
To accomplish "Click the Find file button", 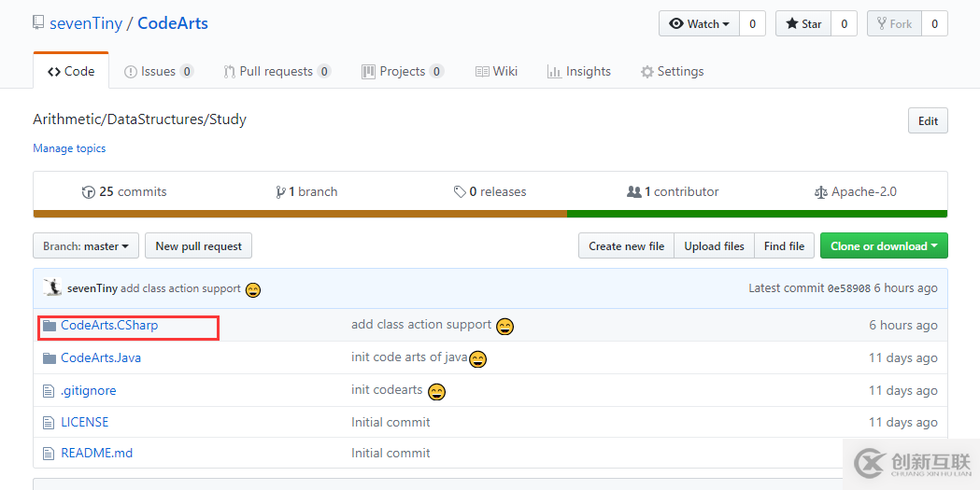I will tap(785, 246).
